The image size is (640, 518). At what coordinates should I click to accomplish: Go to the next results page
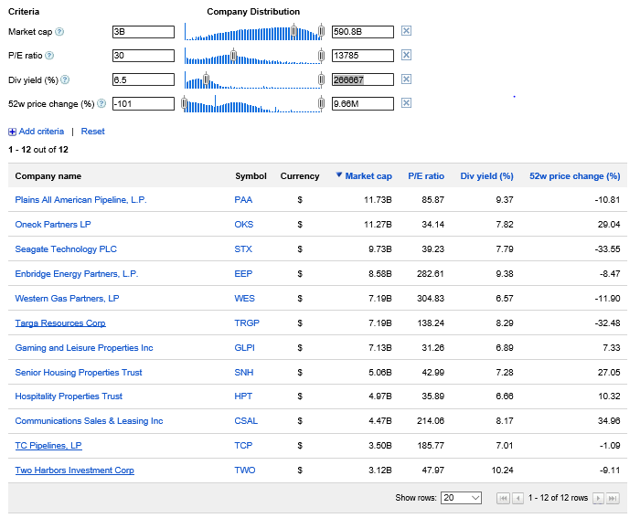click(x=599, y=498)
